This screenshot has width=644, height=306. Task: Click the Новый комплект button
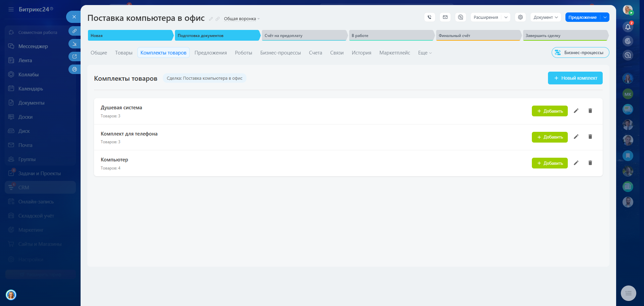[x=575, y=78]
